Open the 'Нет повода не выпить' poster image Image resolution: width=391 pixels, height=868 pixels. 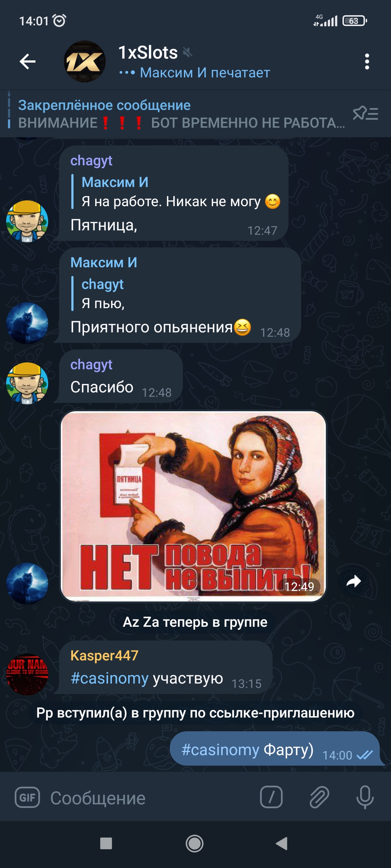(194, 506)
